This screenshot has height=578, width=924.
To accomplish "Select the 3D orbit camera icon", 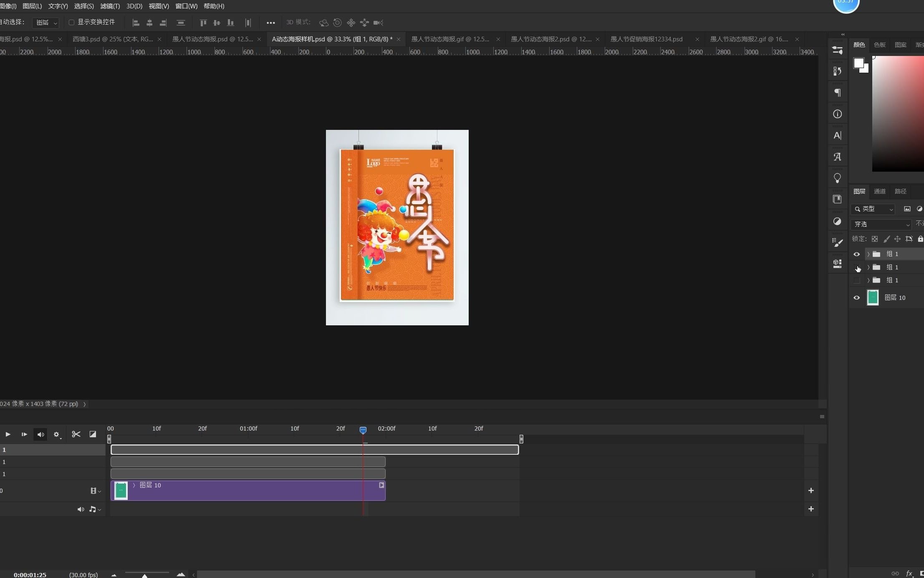I will pos(323,23).
